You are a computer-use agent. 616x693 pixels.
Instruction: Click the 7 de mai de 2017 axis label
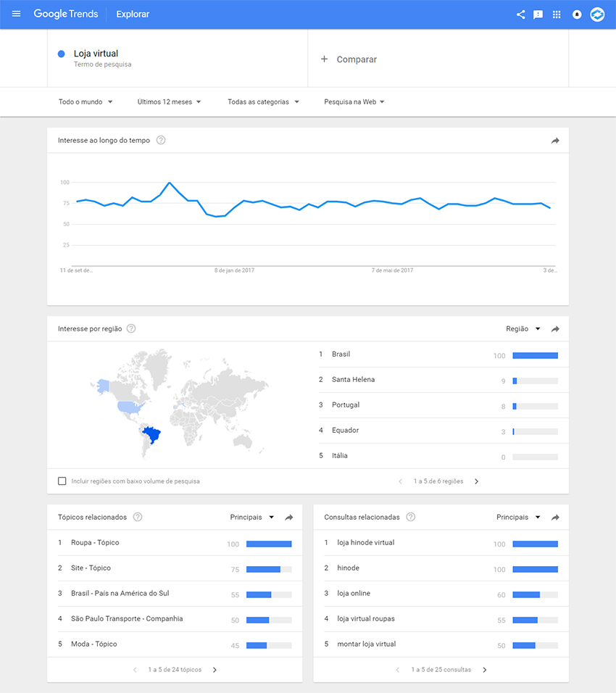coord(392,270)
